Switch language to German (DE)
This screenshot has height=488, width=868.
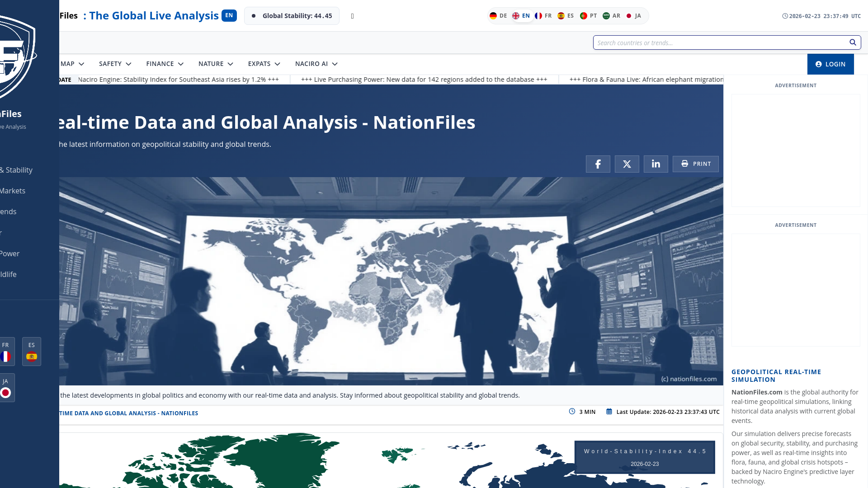click(498, 16)
